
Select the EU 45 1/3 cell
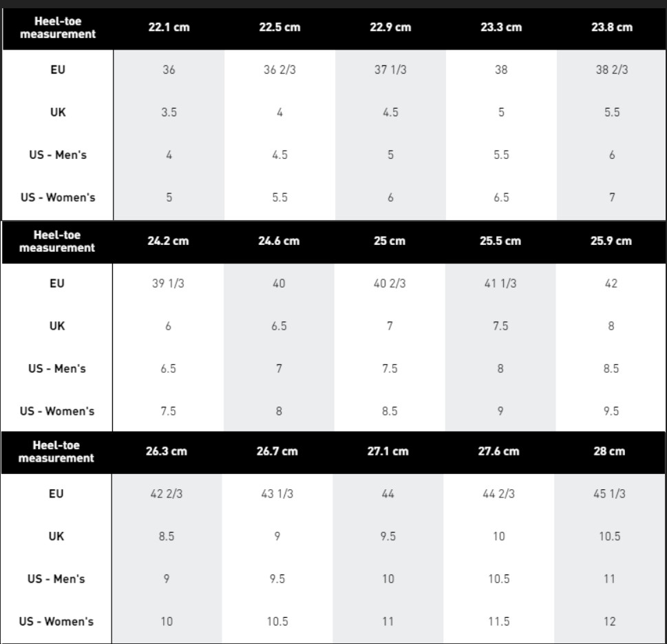coord(610,494)
